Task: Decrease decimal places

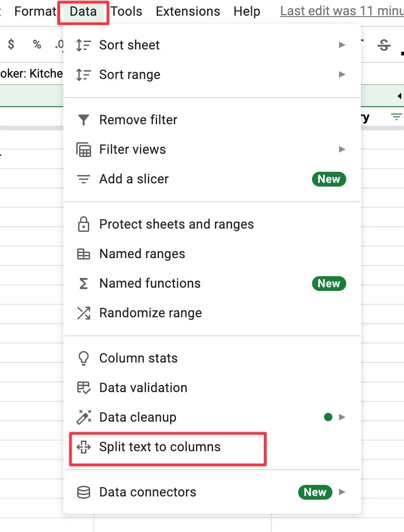Action: click(x=60, y=45)
